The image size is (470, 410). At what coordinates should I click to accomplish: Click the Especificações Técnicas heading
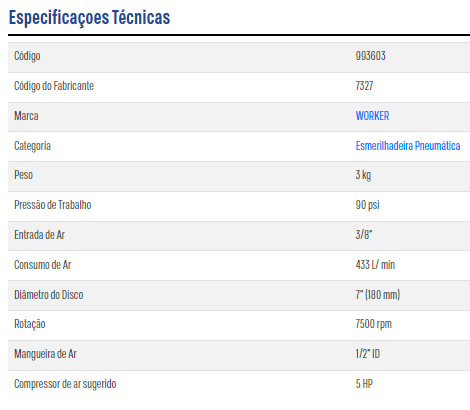pos(89,18)
